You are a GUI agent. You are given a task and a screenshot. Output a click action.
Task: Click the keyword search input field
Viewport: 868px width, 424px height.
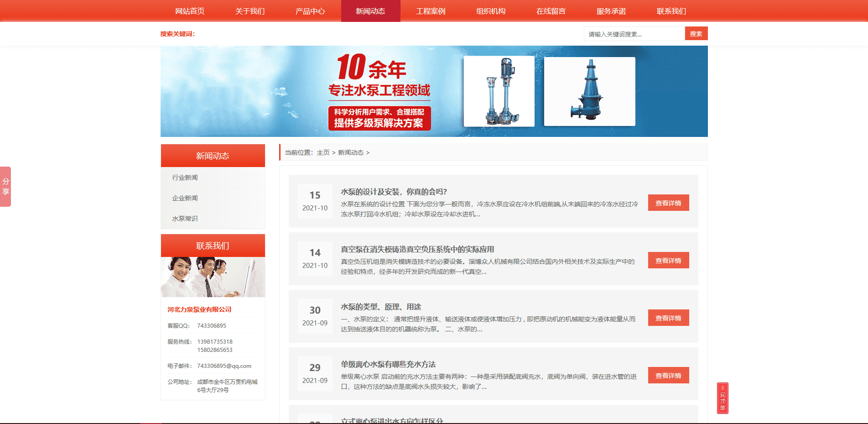[634, 34]
